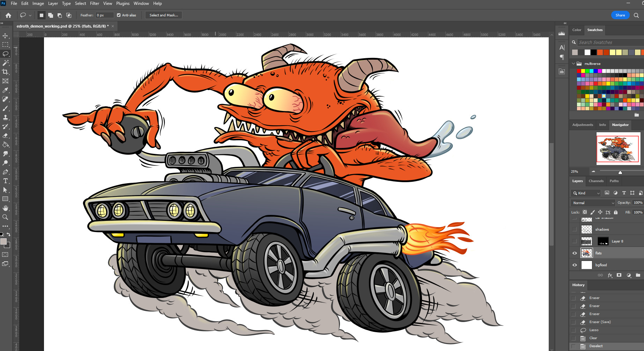Image resolution: width=644 pixels, height=351 pixels.
Task: Select the Brush tool
Action: tap(5, 108)
